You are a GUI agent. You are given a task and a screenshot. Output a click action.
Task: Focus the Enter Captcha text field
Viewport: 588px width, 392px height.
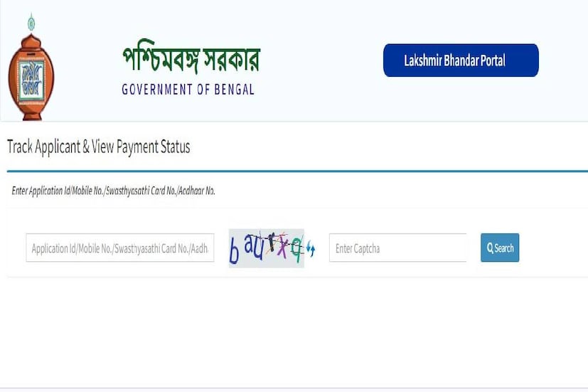coord(398,248)
